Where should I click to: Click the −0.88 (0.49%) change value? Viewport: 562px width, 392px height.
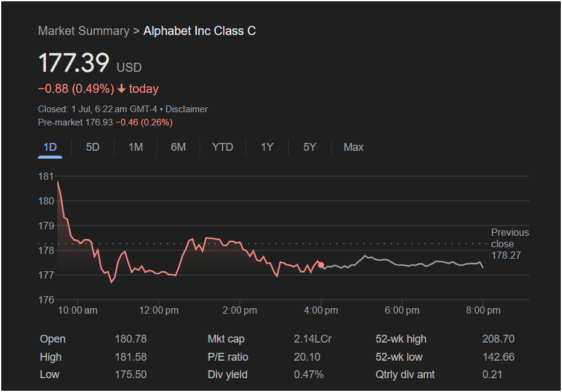76,89
